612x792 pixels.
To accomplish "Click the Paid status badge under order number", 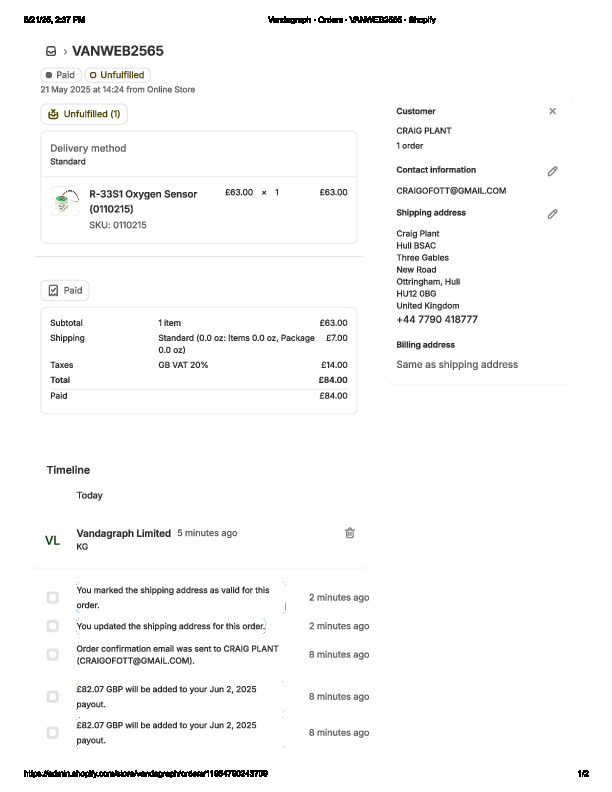I will (x=60, y=75).
